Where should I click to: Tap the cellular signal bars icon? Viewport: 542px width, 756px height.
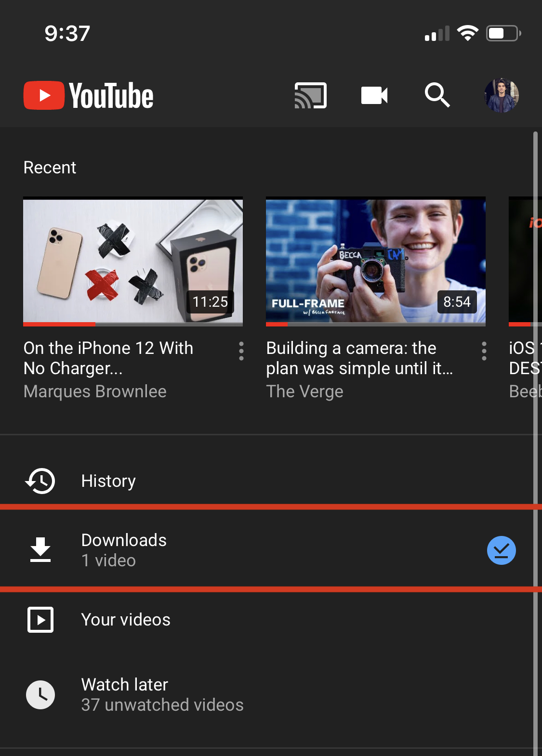437,33
